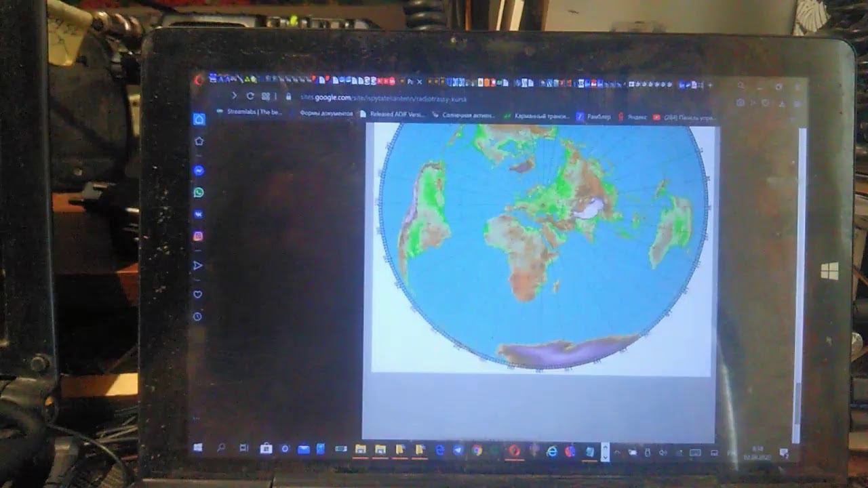The width and height of the screenshot is (868, 488).
Task: Switch to Opera browser on taskbar
Action: coord(515,450)
